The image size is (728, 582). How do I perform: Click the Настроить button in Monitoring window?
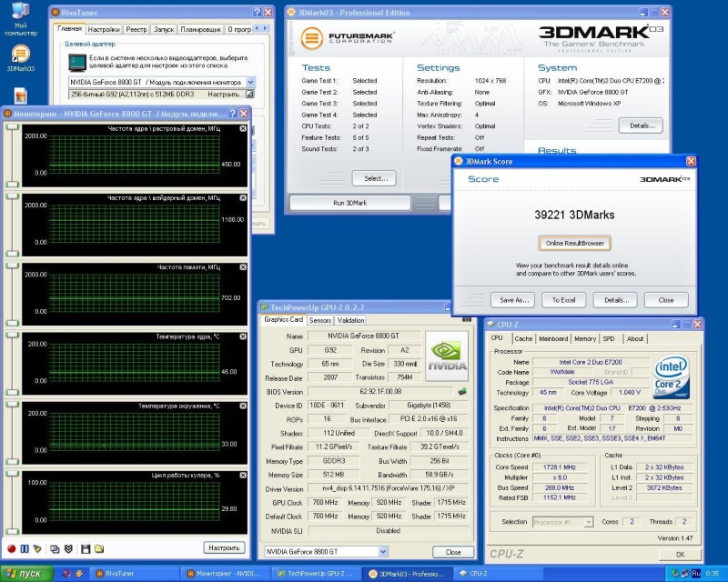point(224,548)
